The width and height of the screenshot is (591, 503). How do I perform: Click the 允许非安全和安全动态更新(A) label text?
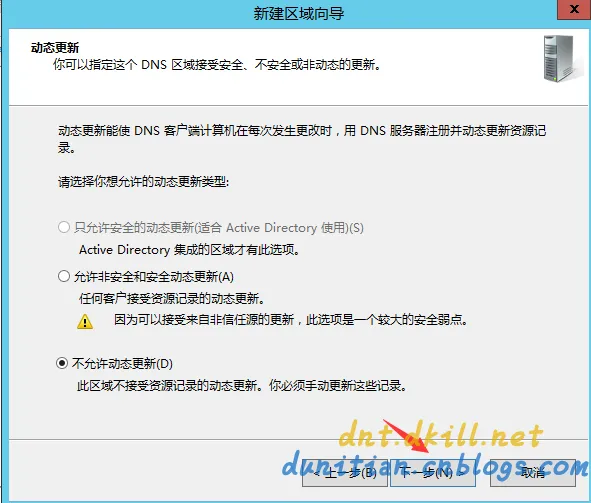[154, 277]
